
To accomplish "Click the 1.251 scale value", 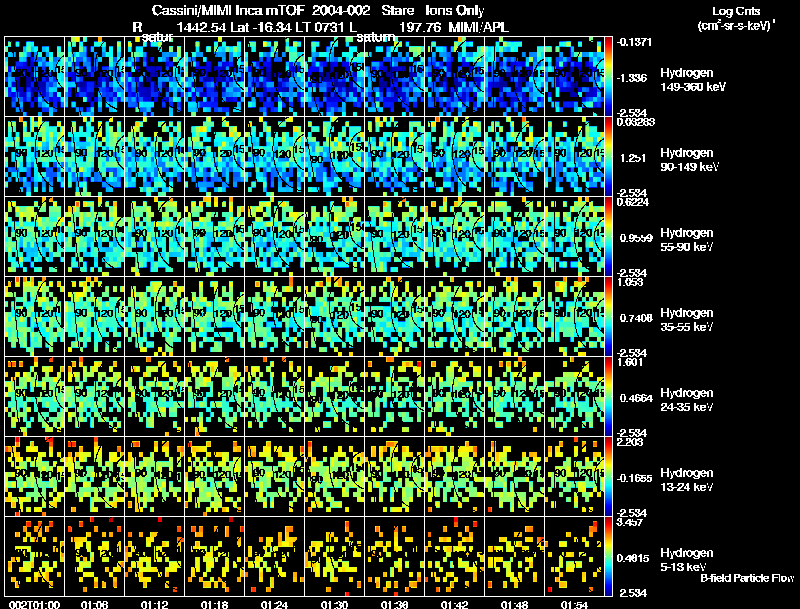I will point(633,158).
